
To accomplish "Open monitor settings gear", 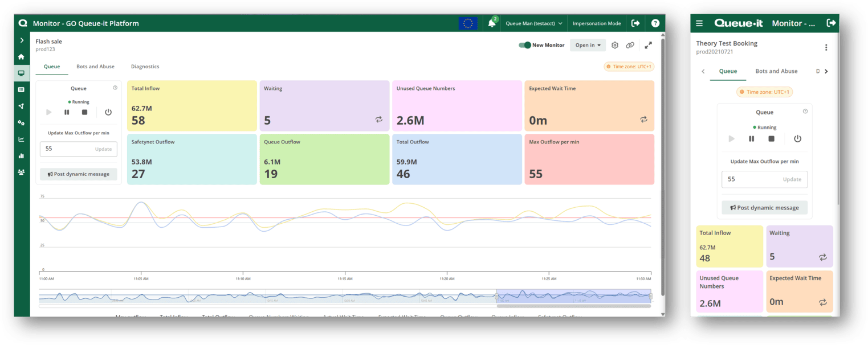I will tap(614, 44).
